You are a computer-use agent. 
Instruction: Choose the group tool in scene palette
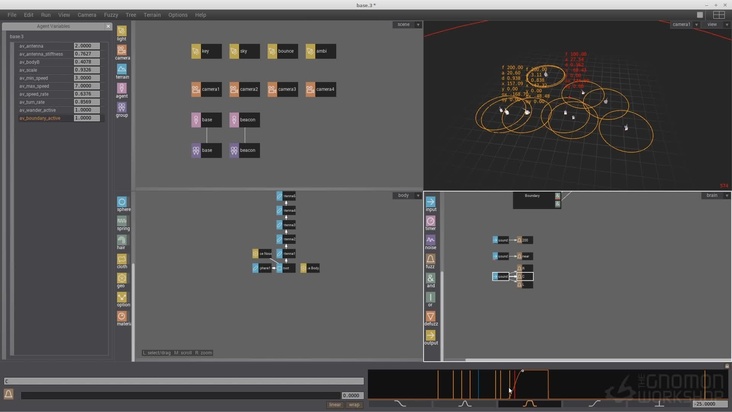(x=122, y=108)
